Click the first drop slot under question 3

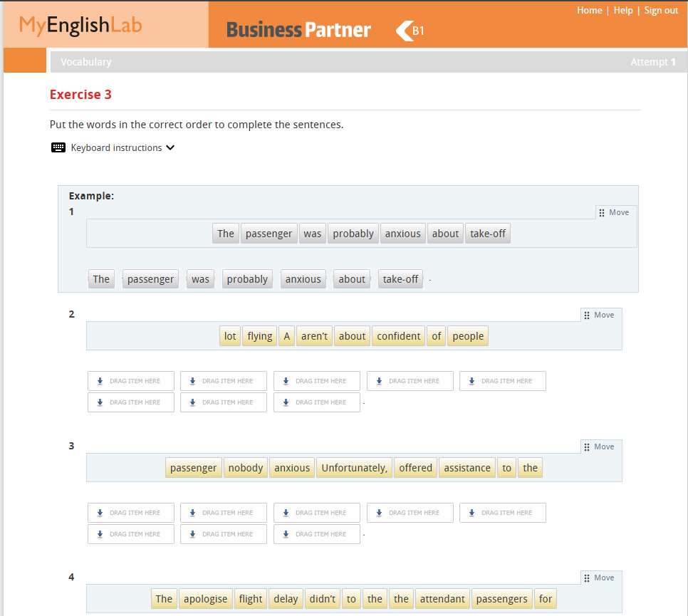pos(130,513)
